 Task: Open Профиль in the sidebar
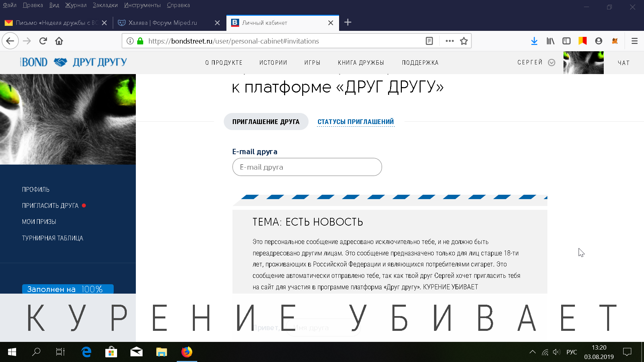tap(36, 189)
